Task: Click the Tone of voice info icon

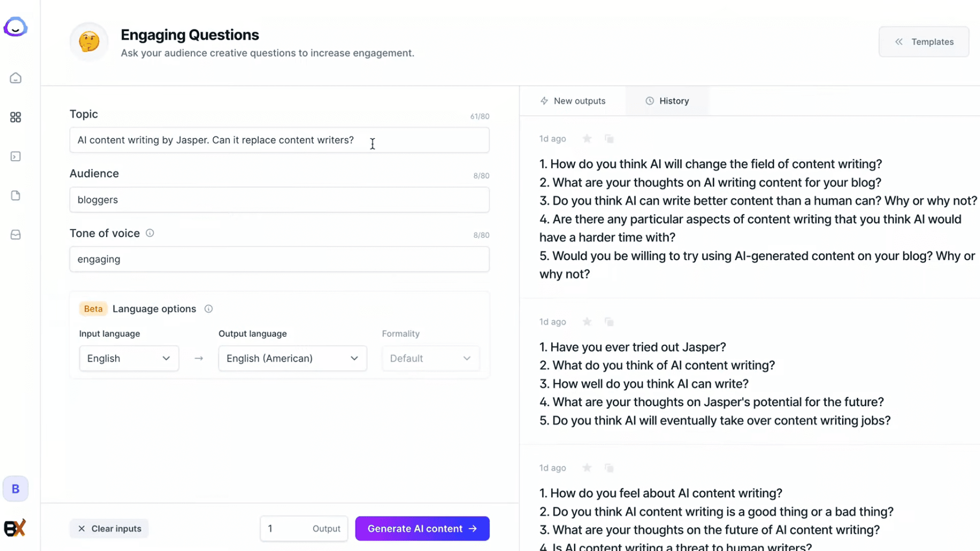Action: [x=150, y=233]
